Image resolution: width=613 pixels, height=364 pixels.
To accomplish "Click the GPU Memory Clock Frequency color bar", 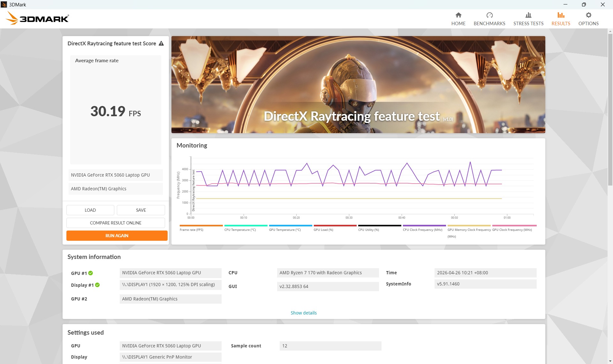I will tap(469, 225).
